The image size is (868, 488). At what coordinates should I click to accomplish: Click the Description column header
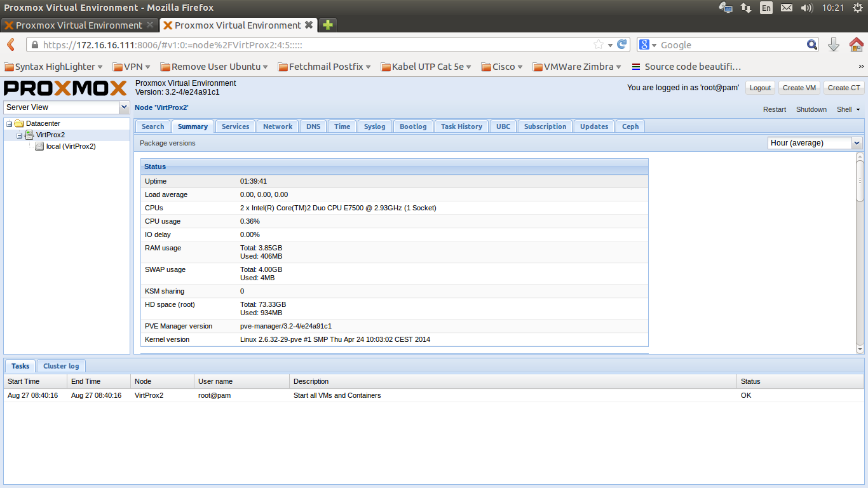(513, 381)
